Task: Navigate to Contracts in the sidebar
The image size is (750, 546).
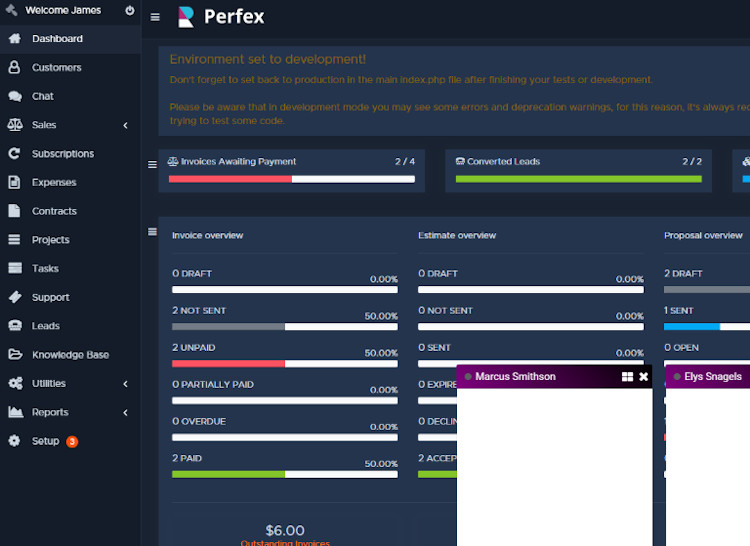Action: click(70, 211)
